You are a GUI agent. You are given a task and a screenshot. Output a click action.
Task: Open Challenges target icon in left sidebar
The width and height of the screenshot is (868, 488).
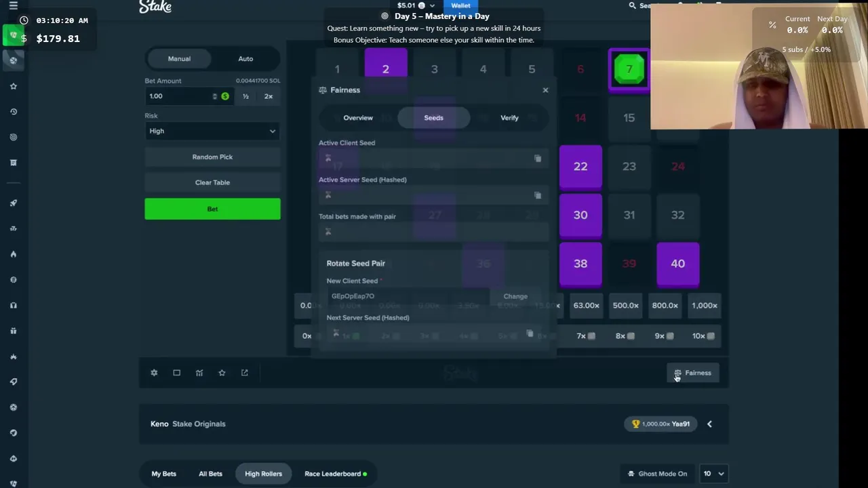click(x=13, y=137)
